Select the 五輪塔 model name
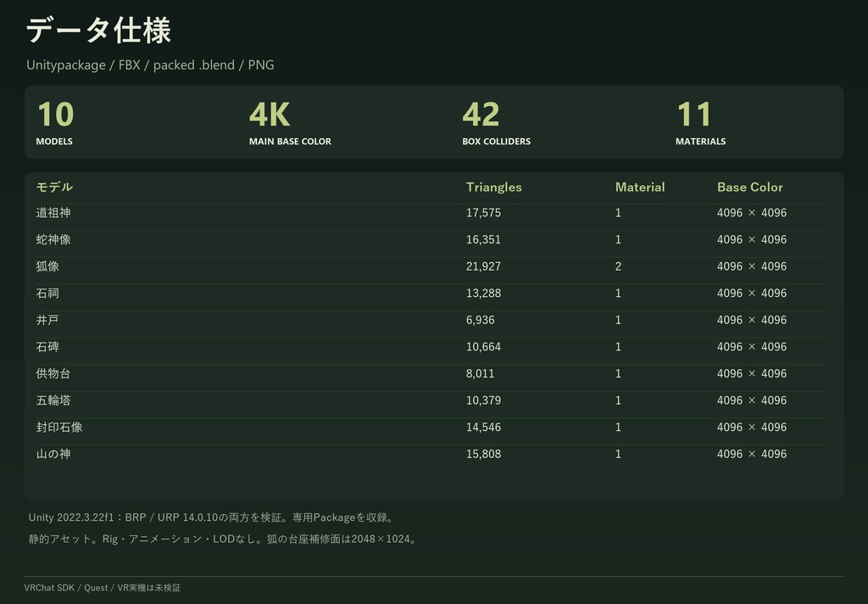Screen dimensions: 868x604 [53, 400]
